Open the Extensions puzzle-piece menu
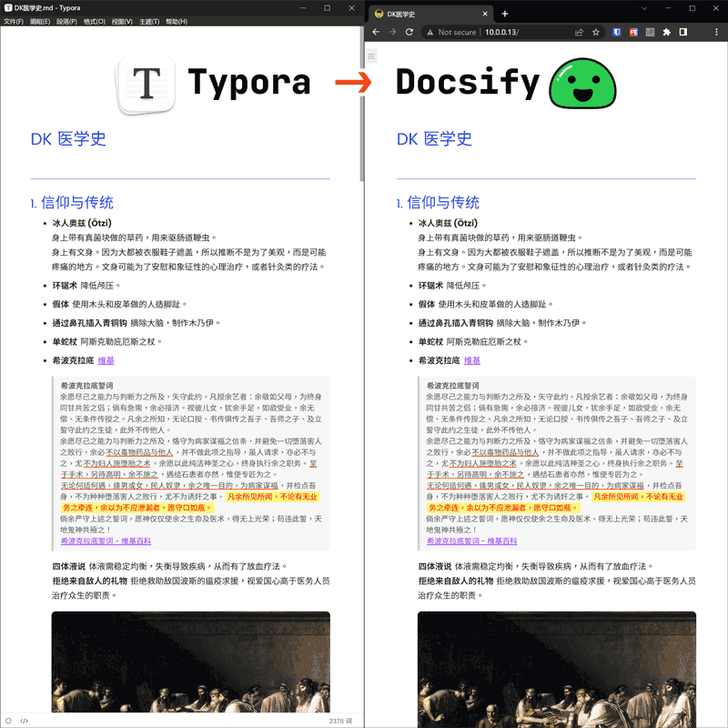Viewport: 728px width, 728px height. click(x=667, y=32)
